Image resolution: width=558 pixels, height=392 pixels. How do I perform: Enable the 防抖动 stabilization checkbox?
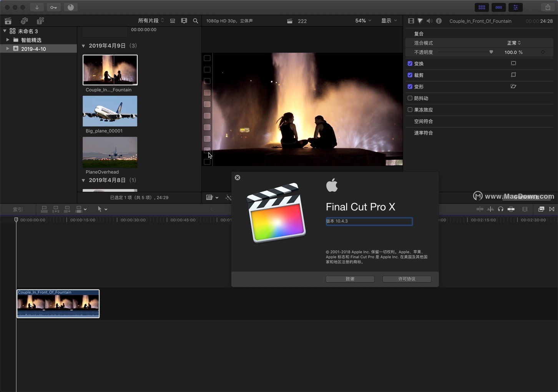tap(410, 98)
